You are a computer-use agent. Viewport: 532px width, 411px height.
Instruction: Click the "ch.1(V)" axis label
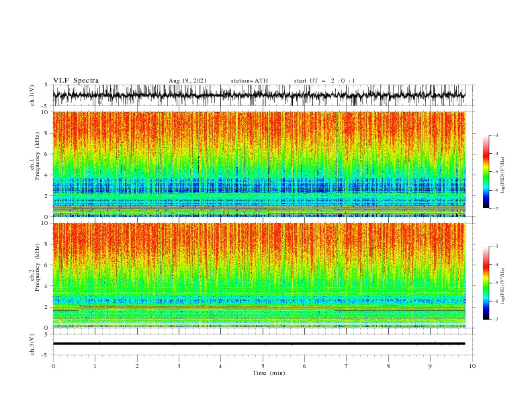coord(32,95)
